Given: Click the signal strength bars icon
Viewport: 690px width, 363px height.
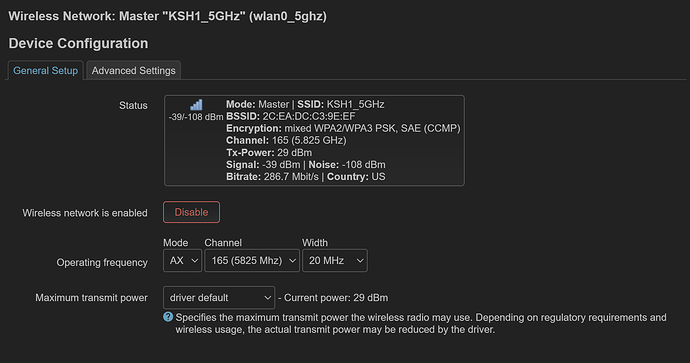Looking at the screenshot, I should click(196, 105).
